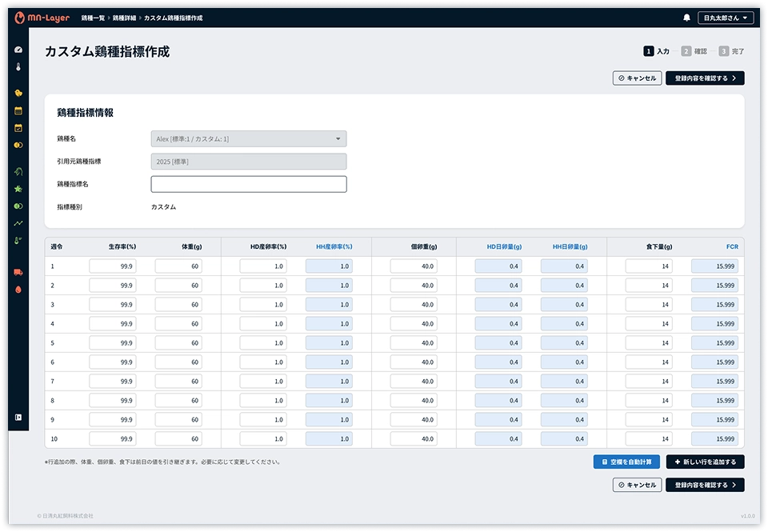768x532 pixels.
Task: Open the 鶏種名 Alex dropdown
Action: coord(249,139)
